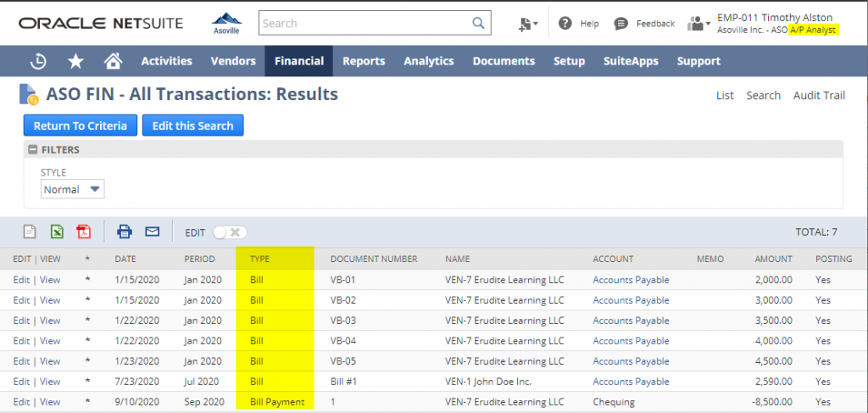Open the Financial menu

299,61
